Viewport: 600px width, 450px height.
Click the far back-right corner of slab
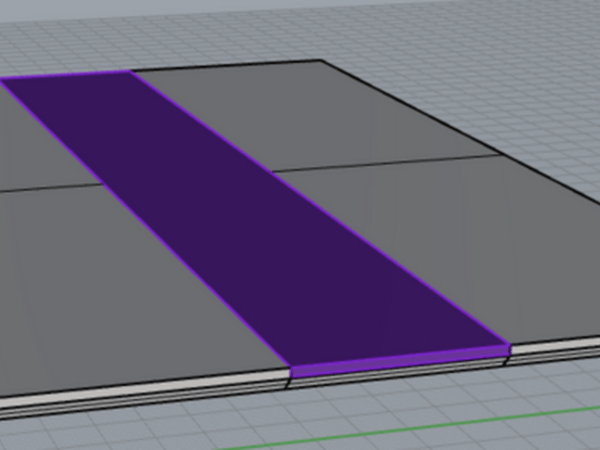coord(322,61)
